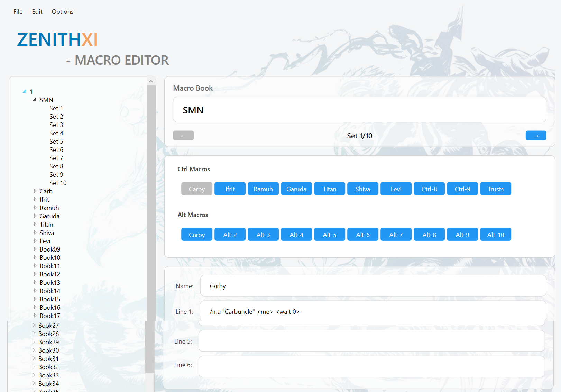
Task: Expand Book12 in the tree list
Action: pos(35,274)
